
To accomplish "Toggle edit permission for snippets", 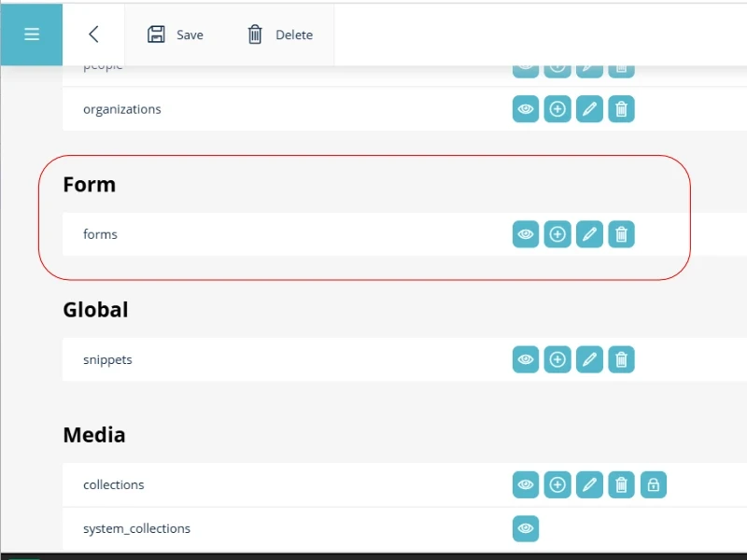I will click(x=589, y=359).
